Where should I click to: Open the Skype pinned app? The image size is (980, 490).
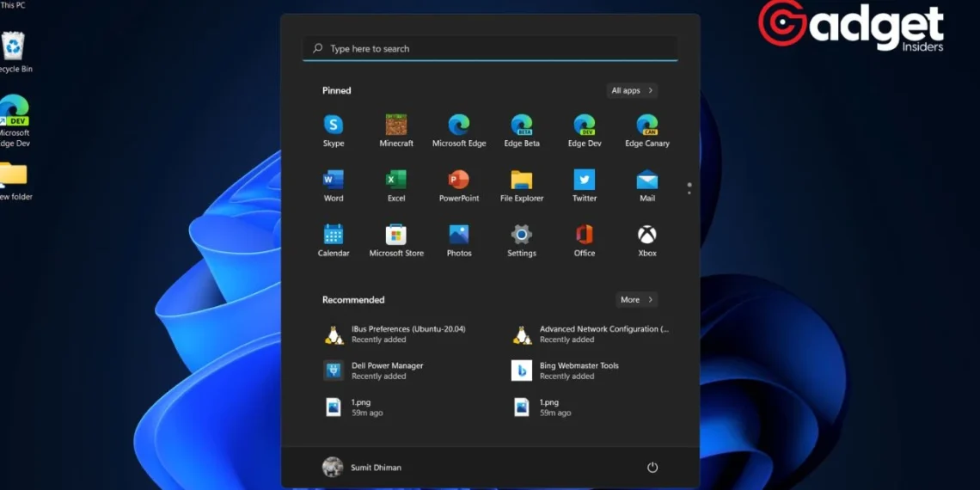(334, 126)
